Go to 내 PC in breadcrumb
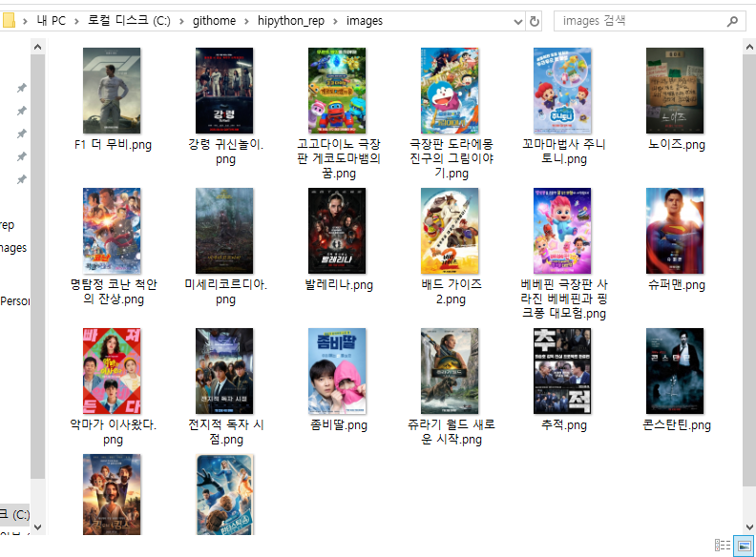This screenshot has width=756, height=557. click(52, 21)
